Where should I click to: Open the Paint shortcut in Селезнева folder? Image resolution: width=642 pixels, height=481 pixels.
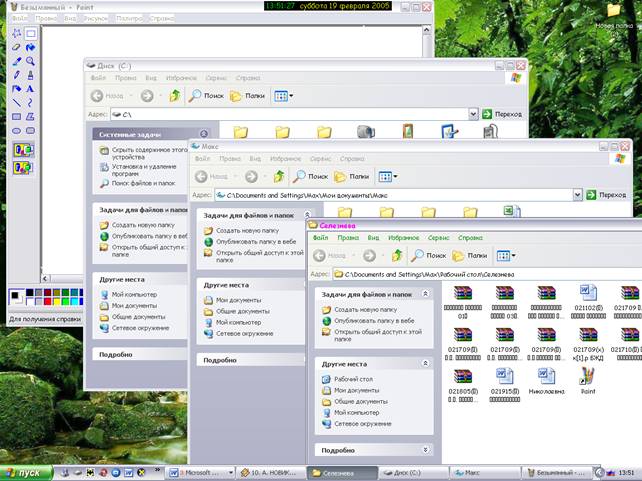pyautogui.click(x=587, y=376)
